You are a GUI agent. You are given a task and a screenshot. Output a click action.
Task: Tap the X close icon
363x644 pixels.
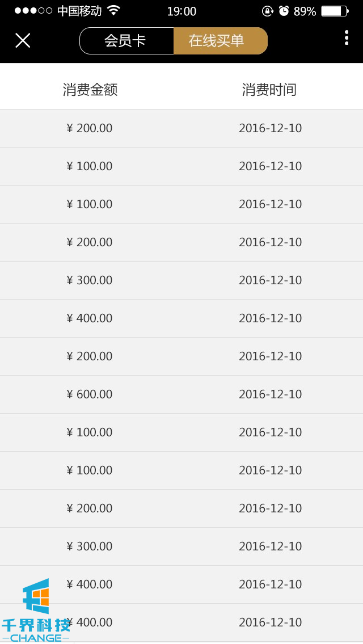(x=23, y=40)
